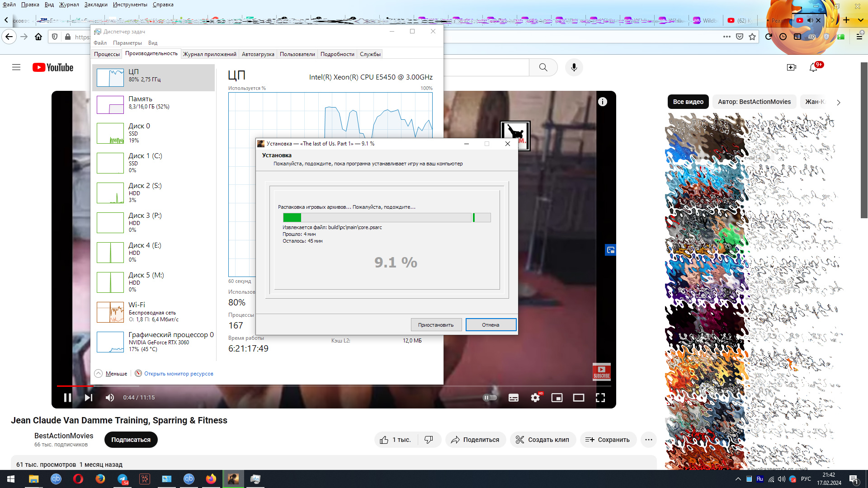
Task: Click the YouTube search magnifier button
Action: (x=543, y=67)
